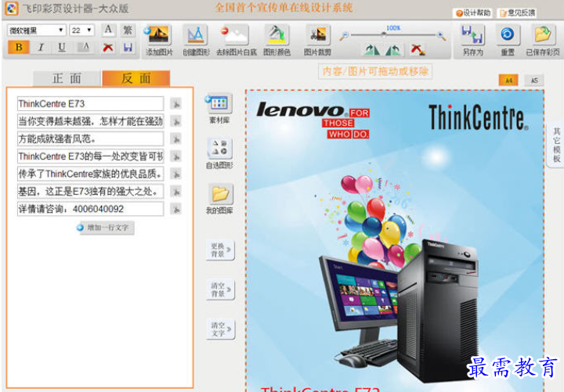Click scissors icon beside 传承了ThinkCentre row
Image resolution: width=564 pixels, height=392 pixels.
point(176,174)
